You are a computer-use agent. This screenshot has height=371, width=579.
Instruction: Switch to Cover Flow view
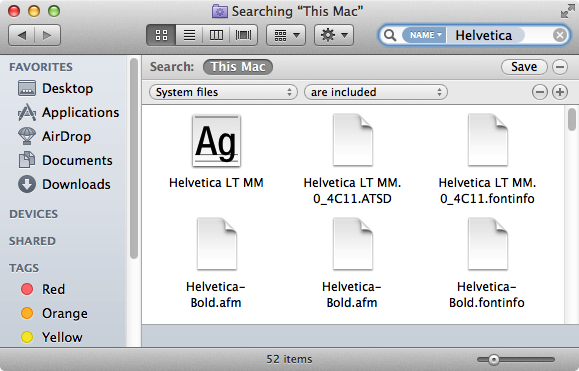click(243, 35)
